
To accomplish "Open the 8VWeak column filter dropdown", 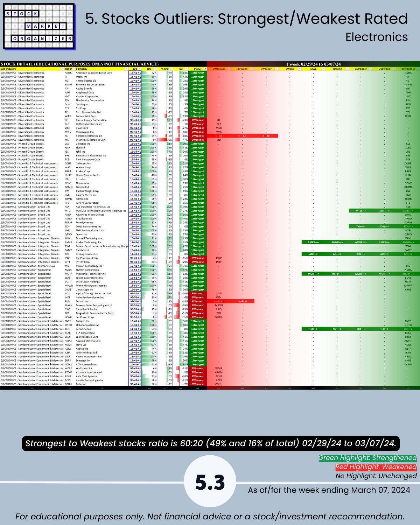I will point(252,69).
